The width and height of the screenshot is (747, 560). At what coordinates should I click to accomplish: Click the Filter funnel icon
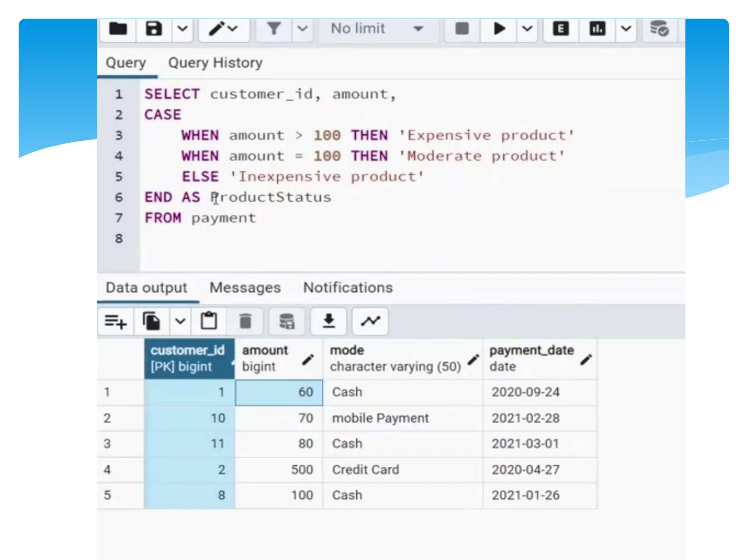(274, 28)
